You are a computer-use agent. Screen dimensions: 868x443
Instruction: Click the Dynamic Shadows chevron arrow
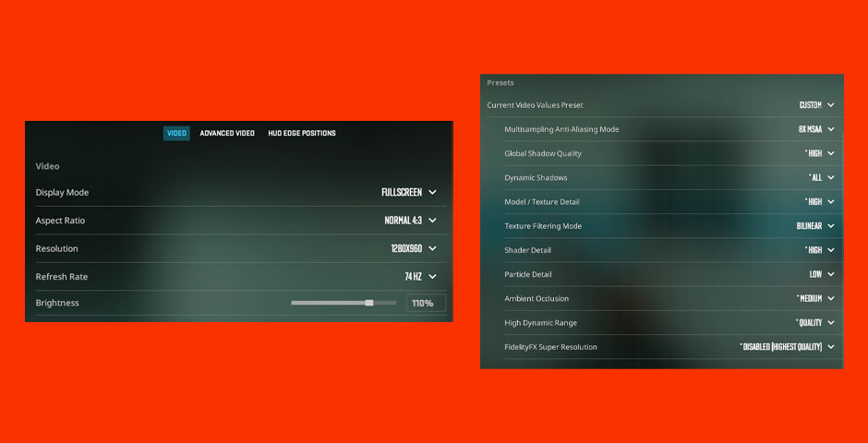[831, 177]
